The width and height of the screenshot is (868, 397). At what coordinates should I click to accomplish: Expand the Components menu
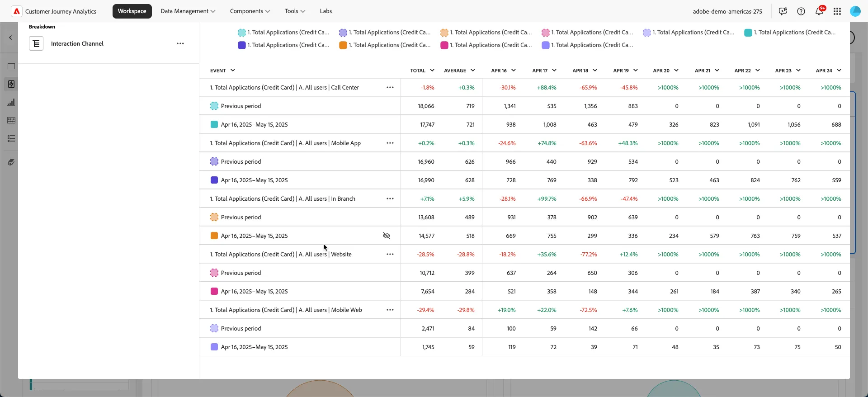(x=250, y=11)
